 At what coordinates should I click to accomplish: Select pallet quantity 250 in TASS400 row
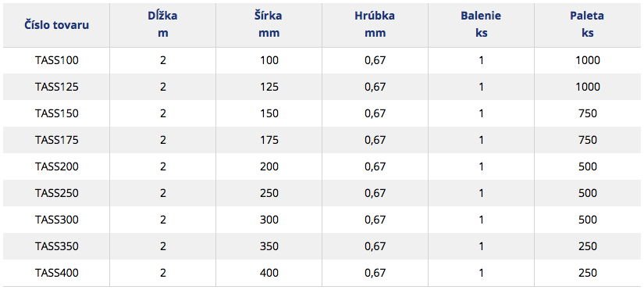588,273
